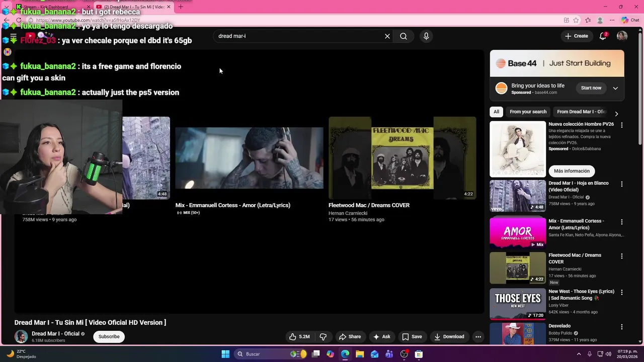Image resolution: width=644 pixels, height=362 pixels.
Task: Dislike the video with thumbs down
Action: [323, 337]
